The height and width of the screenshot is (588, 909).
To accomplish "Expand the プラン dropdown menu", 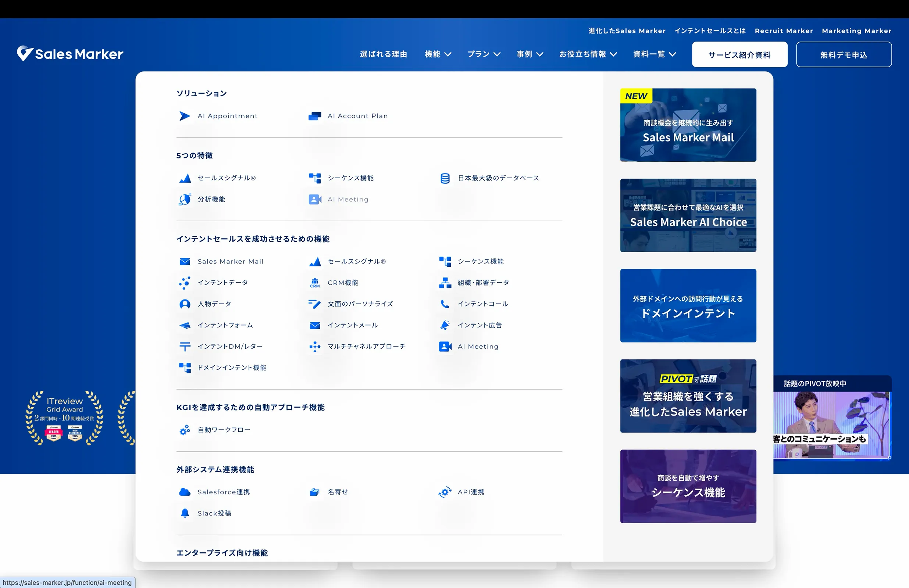I will (x=484, y=54).
